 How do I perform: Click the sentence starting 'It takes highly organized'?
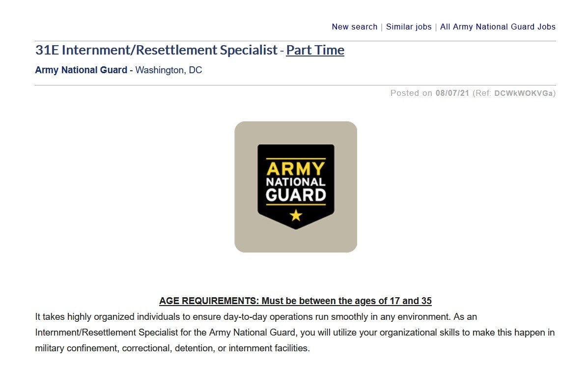[255, 316]
